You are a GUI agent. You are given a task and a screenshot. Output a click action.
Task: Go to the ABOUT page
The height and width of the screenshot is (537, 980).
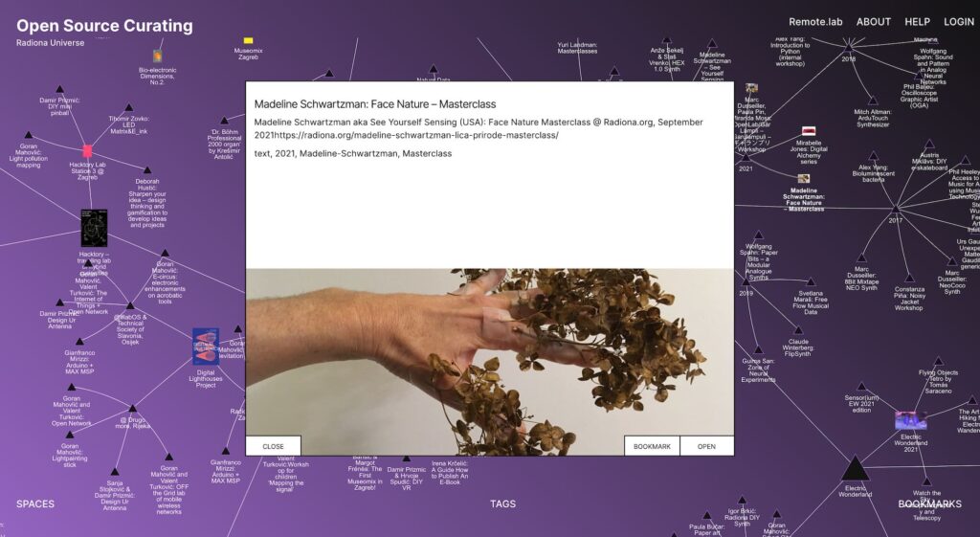pos(873,22)
